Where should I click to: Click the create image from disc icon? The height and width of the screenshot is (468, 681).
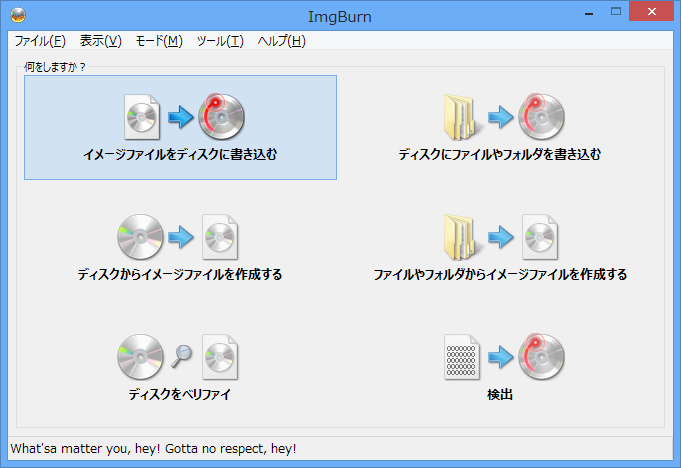[178, 237]
